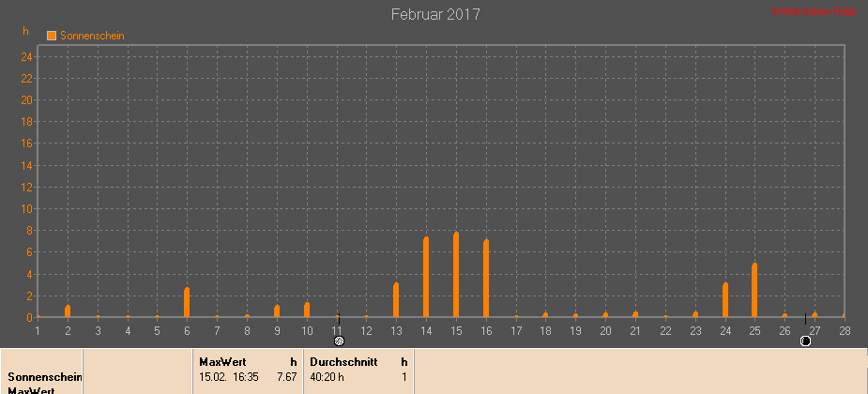Screen dimensions: 868x394
Task: Click the y-axis unit label h
Action: pyautogui.click(x=25, y=31)
